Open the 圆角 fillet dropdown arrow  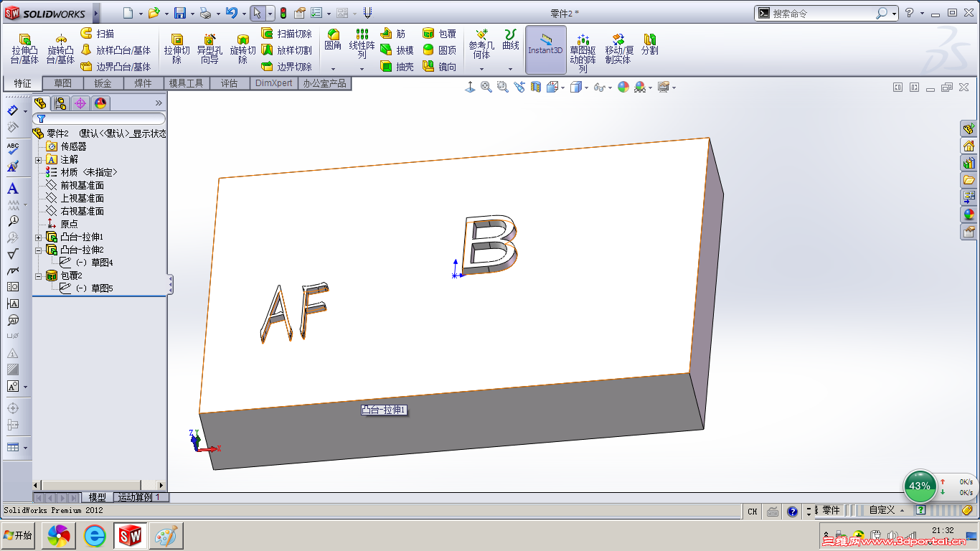(333, 69)
